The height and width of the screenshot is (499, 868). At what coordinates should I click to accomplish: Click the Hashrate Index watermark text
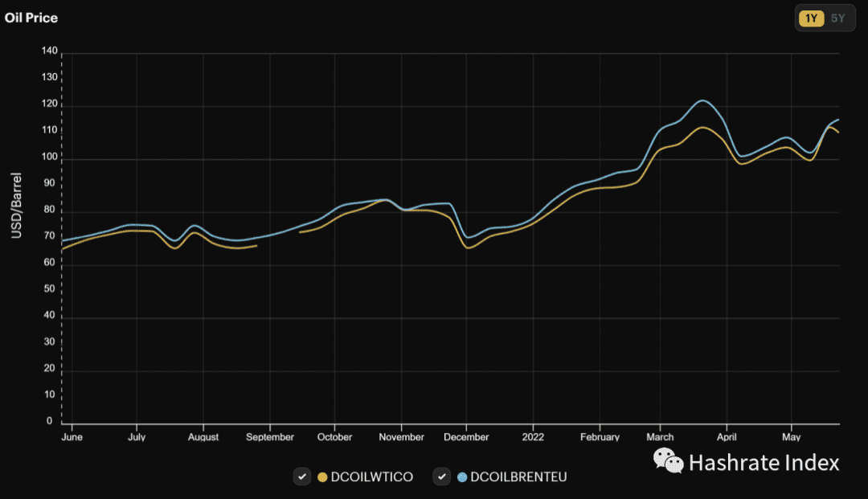click(x=764, y=462)
